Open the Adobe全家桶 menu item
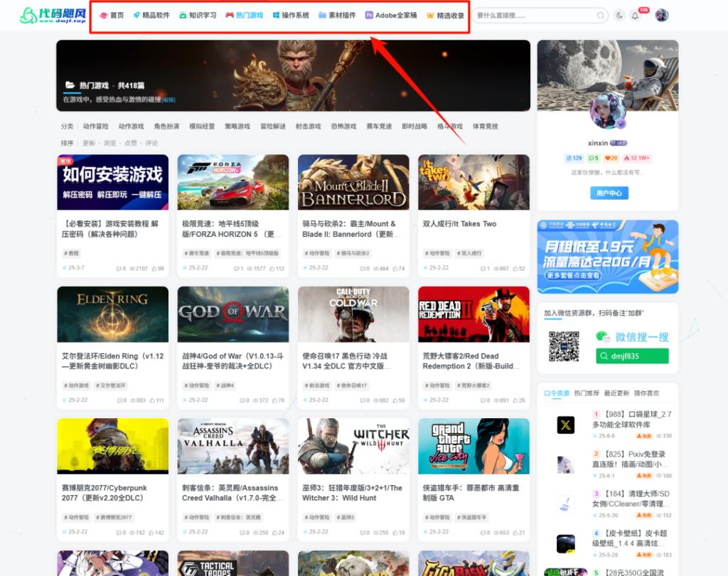 (391, 16)
